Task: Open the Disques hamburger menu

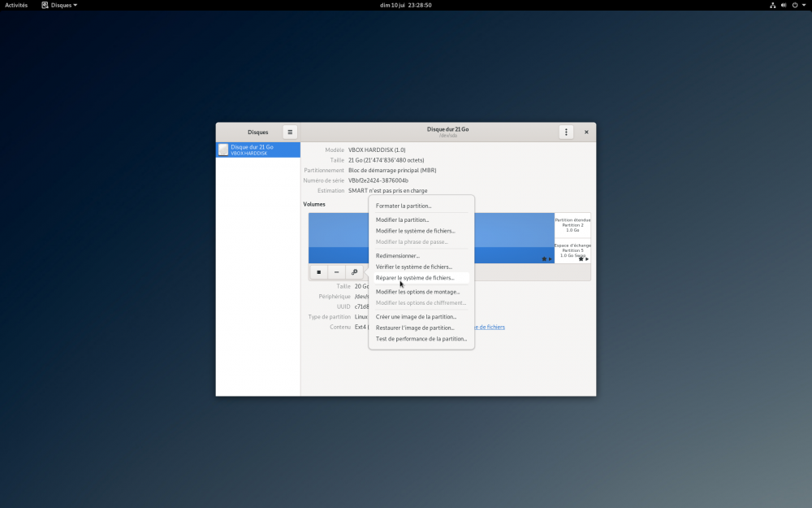Action: point(290,132)
